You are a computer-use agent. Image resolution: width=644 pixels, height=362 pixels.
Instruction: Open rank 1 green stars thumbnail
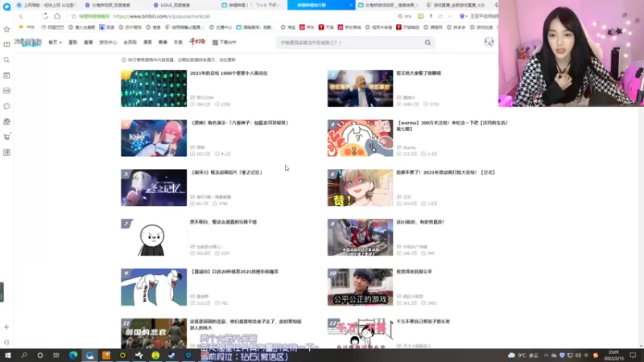154,88
